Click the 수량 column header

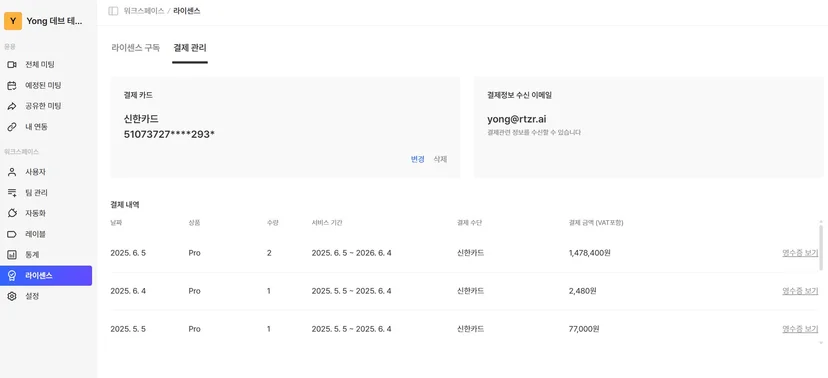pyautogui.click(x=272, y=223)
